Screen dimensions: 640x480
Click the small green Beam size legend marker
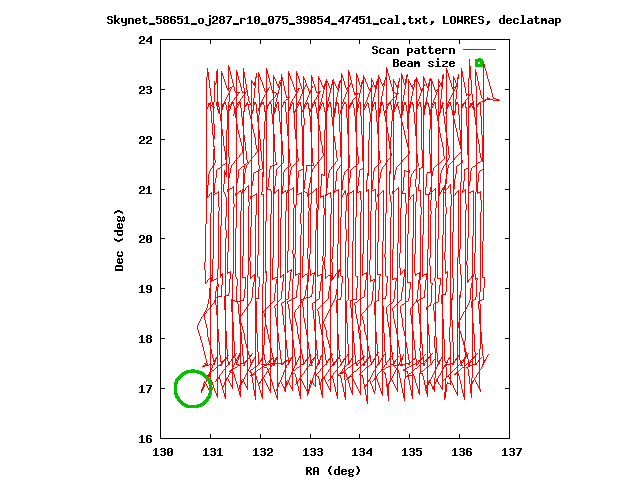click(x=480, y=63)
